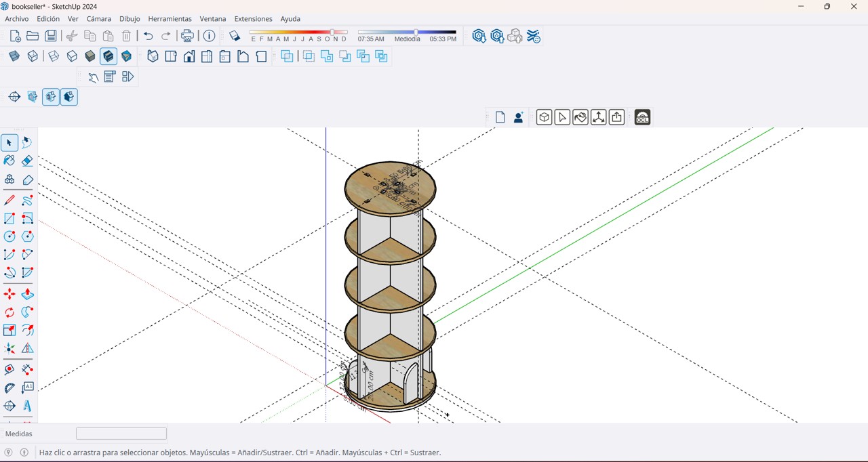Open the Dibujo menu
This screenshot has width=868, height=462.
click(130, 19)
